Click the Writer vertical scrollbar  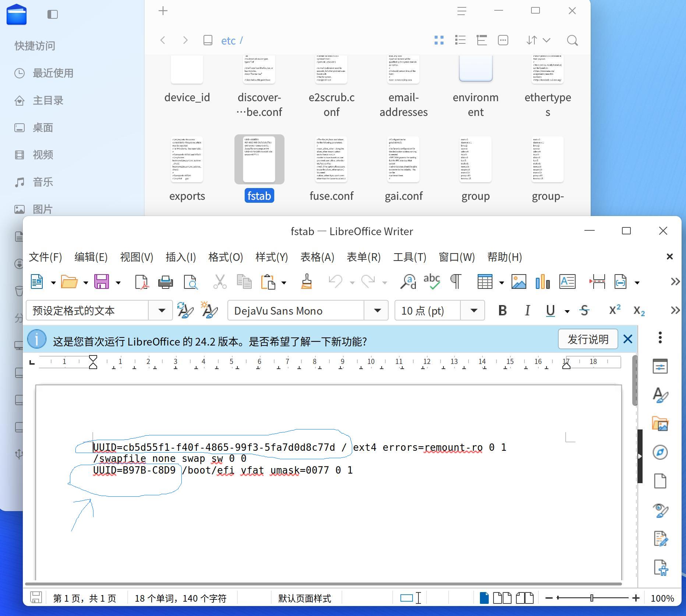pos(634,380)
